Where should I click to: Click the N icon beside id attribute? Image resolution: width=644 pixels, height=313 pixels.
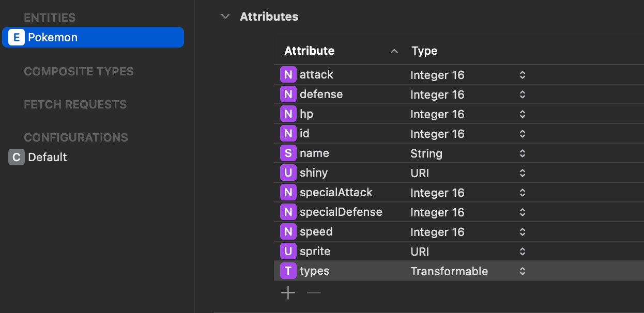tap(288, 134)
